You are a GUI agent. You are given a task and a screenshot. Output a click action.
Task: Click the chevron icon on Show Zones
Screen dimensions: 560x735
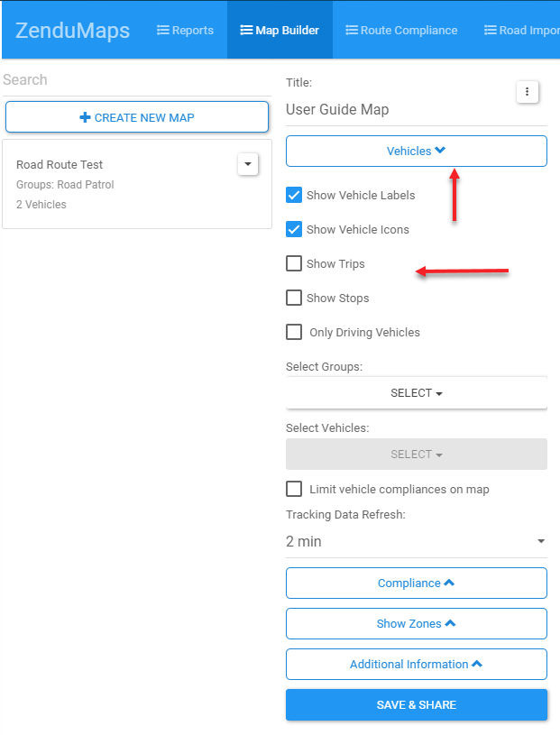pyautogui.click(x=450, y=623)
